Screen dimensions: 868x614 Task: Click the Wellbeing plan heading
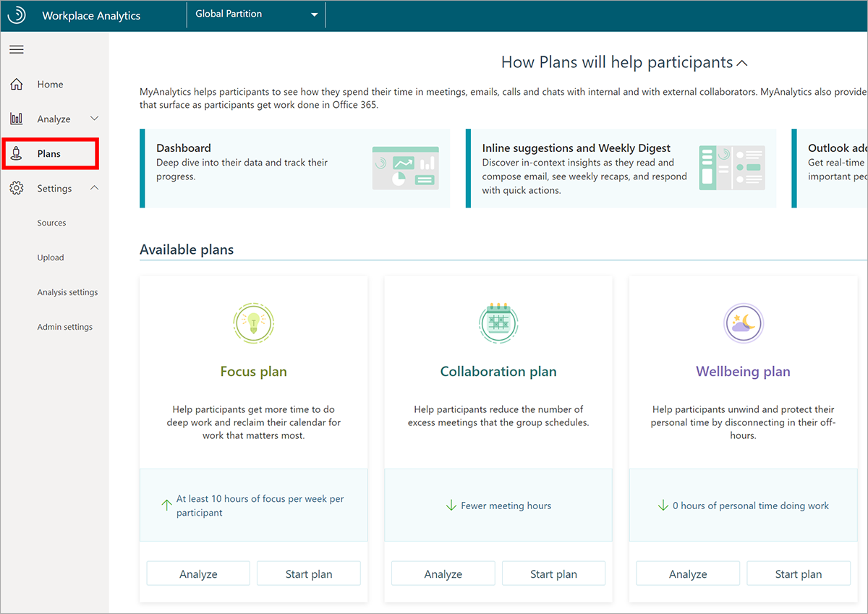click(x=743, y=372)
